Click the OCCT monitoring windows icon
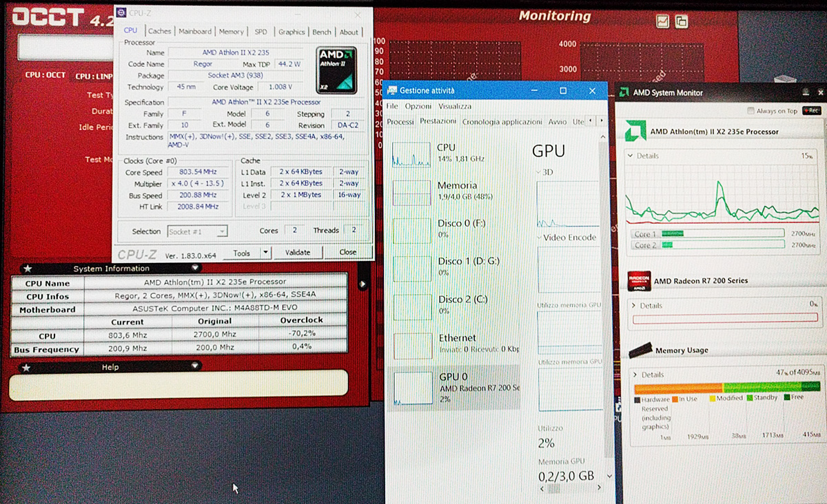Viewport: 827px width, 504px height. pos(681,21)
